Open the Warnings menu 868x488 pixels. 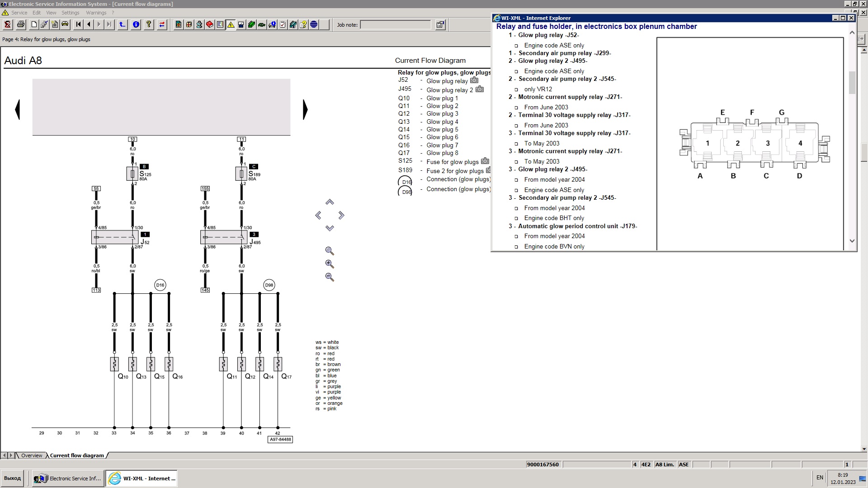pos(96,13)
